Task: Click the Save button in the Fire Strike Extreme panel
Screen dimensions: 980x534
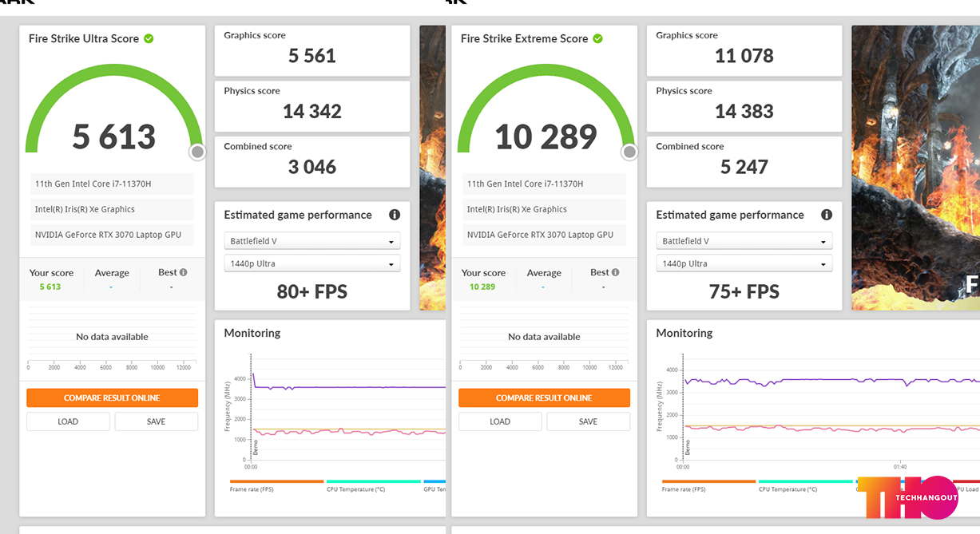Action: (589, 421)
